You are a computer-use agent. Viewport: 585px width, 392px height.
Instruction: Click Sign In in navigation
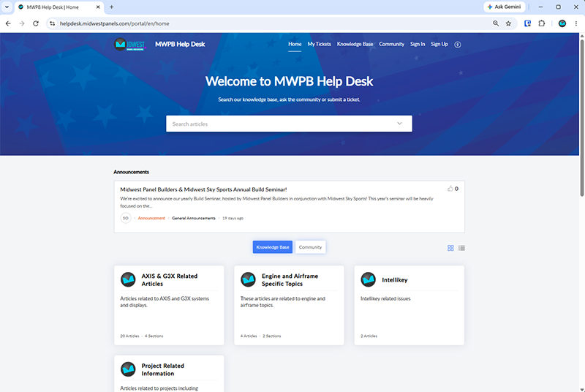coord(418,44)
